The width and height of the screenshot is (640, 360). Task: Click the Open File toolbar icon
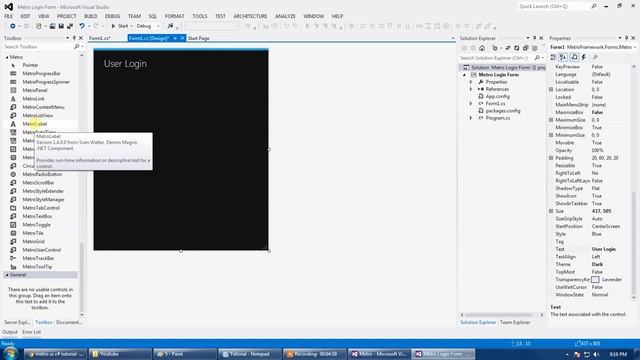coord(52,26)
